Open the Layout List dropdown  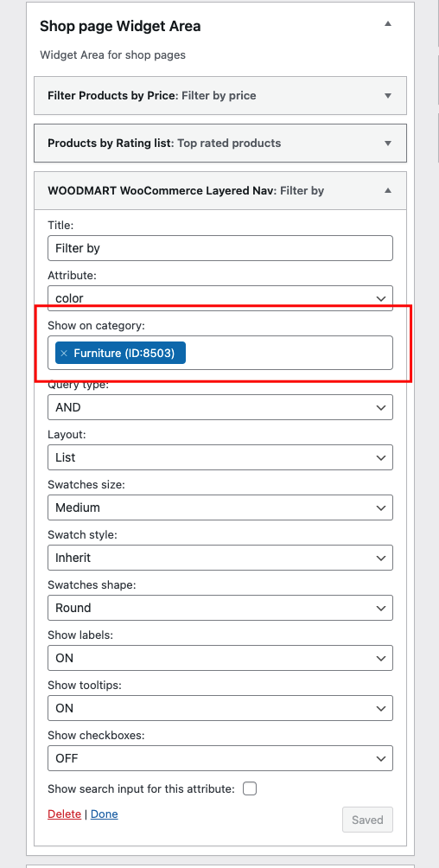[220, 458]
